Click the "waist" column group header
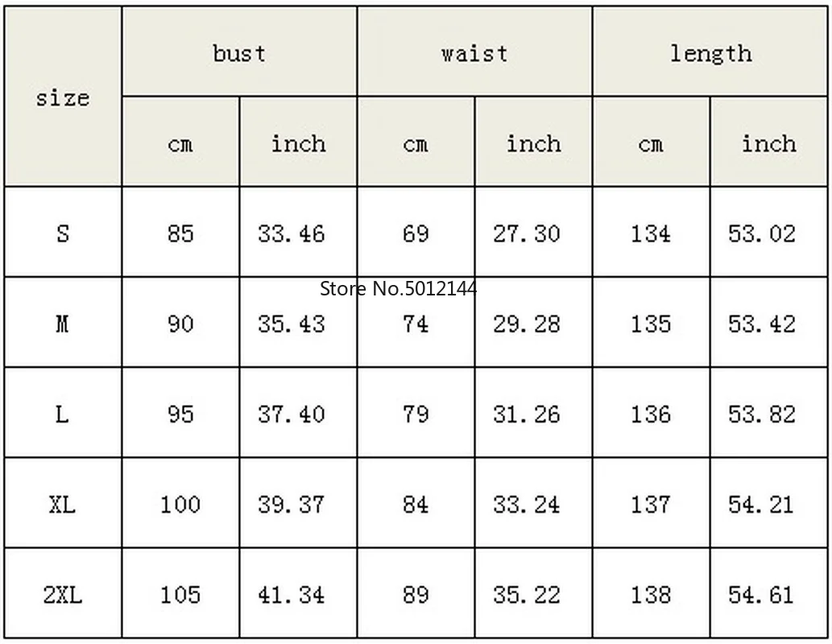 tap(474, 53)
